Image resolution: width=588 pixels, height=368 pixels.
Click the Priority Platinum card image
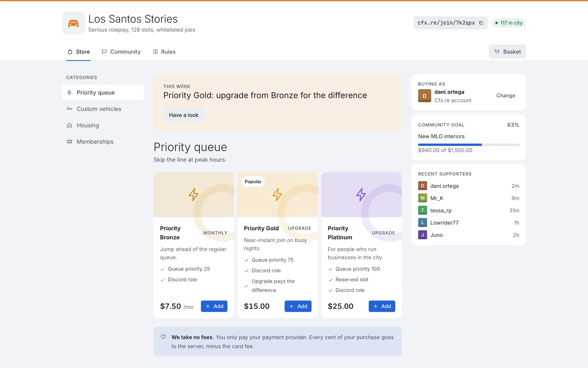pos(361,195)
